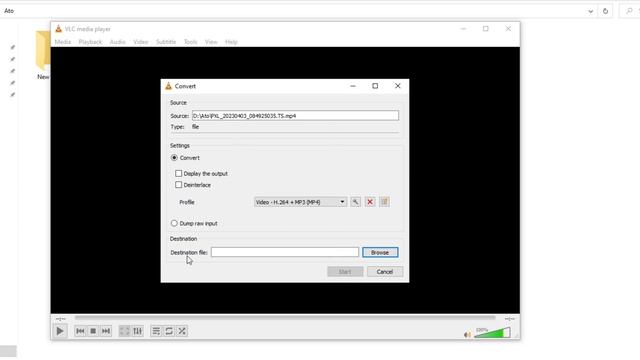Click the Ato address bar path
Image resolution: width=640 pixels, height=360 pixels.
[x=9, y=11]
